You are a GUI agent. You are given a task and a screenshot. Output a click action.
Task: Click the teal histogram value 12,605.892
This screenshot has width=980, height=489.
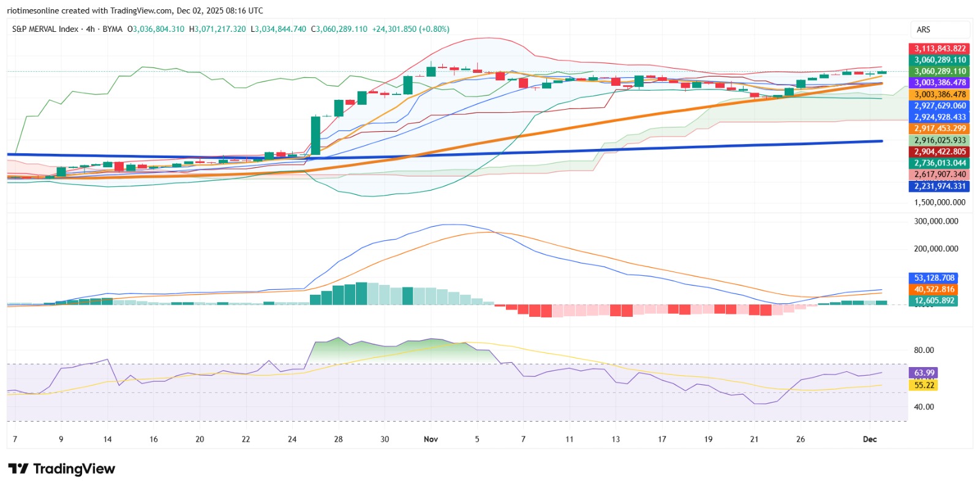933,301
